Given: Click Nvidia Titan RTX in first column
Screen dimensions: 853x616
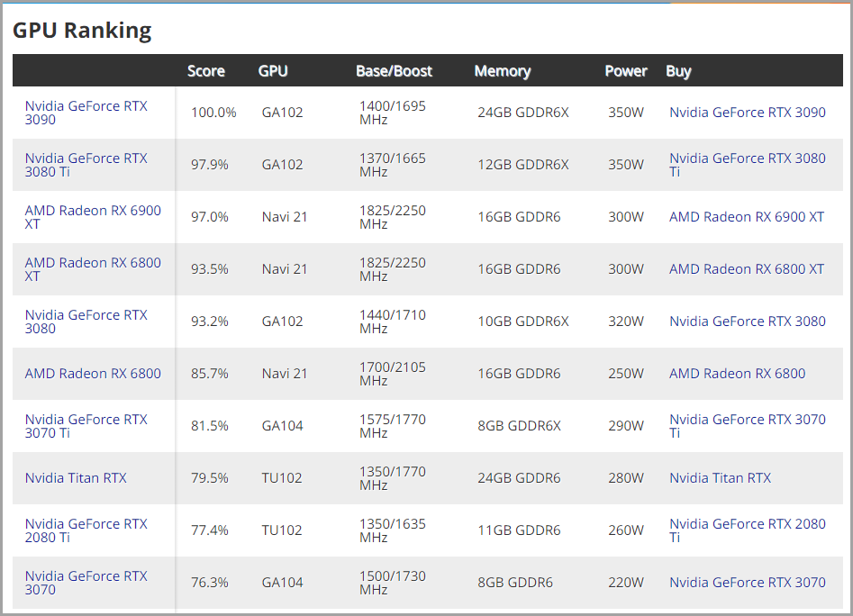Looking at the screenshot, I should (76, 478).
